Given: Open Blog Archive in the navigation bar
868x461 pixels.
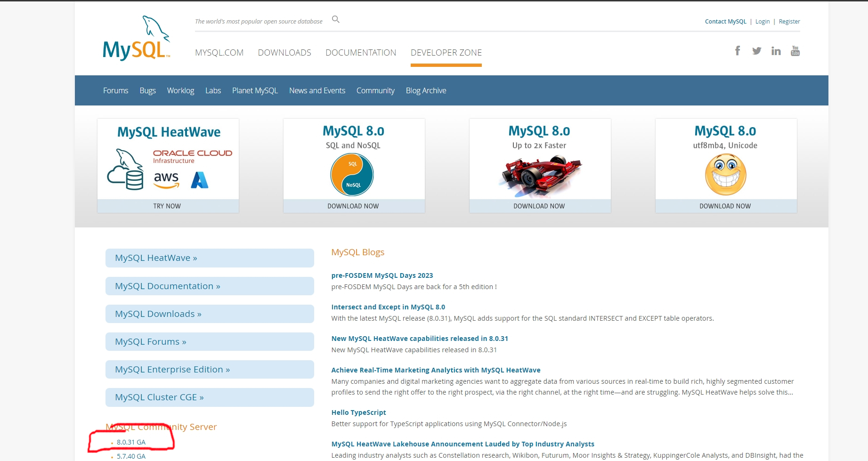Looking at the screenshot, I should (426, 90).
